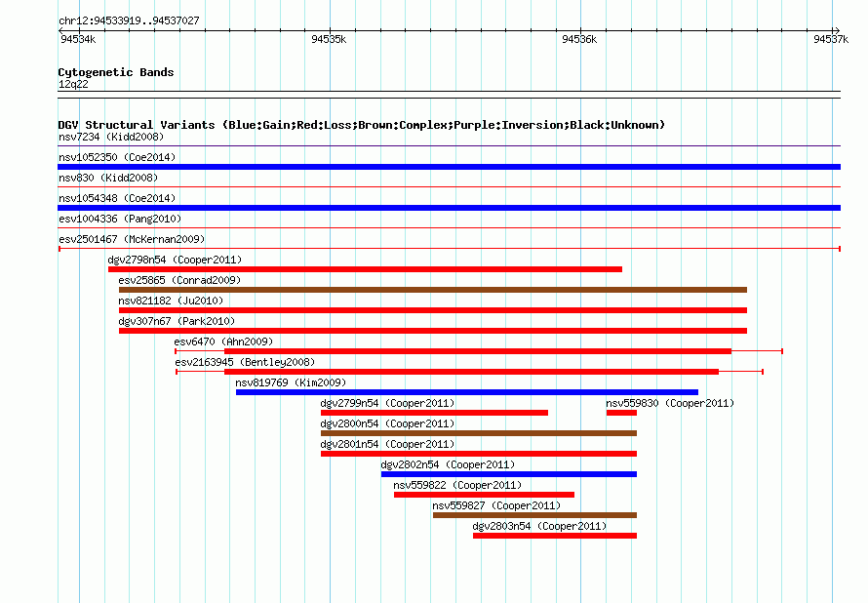Click the esv6470 (Ahn2009) label text
The width and height of the screenshot is (868, 603).
coord(223,342)
